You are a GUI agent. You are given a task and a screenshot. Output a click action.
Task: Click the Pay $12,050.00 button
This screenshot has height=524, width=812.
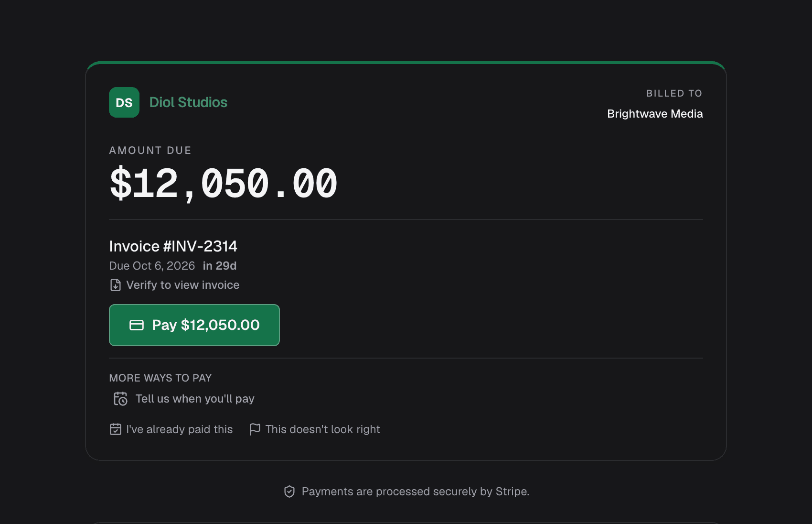pos(194,325)
